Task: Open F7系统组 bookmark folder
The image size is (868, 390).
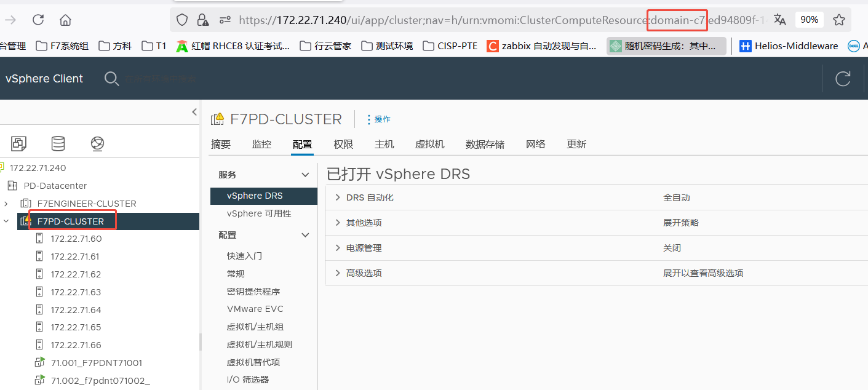Action: (62, 46)
